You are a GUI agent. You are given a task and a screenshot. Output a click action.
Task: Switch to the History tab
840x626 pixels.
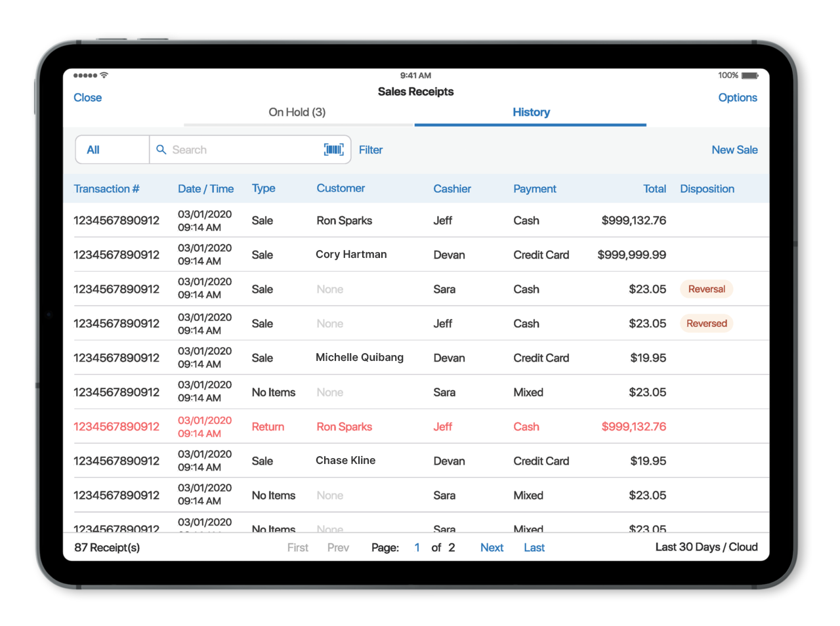coord(531,112)
